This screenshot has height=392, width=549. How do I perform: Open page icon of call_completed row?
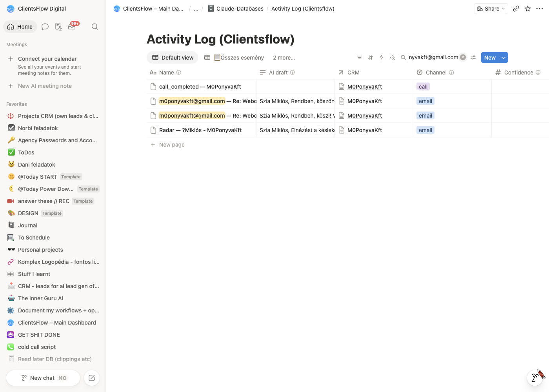(x=153, y=87)
